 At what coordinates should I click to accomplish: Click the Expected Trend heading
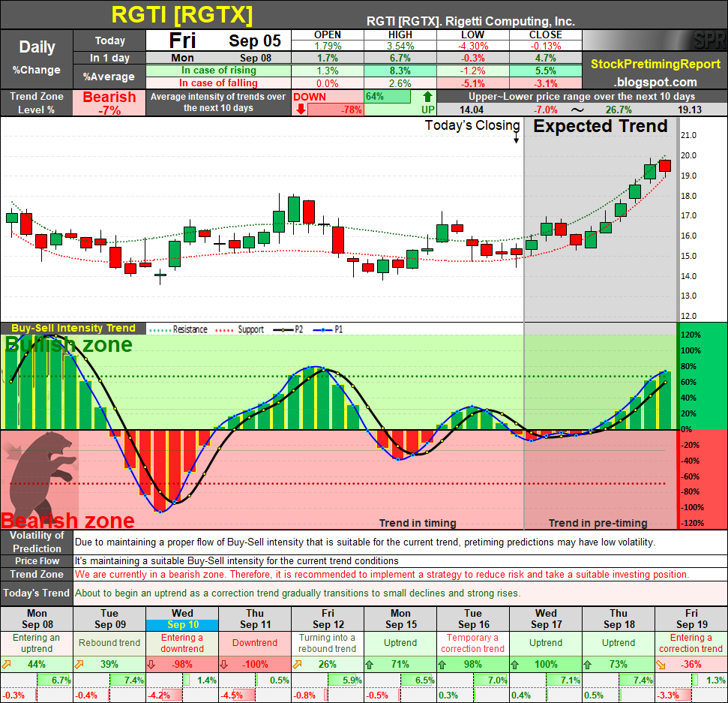pyautogui.click(x=601, y=126)
